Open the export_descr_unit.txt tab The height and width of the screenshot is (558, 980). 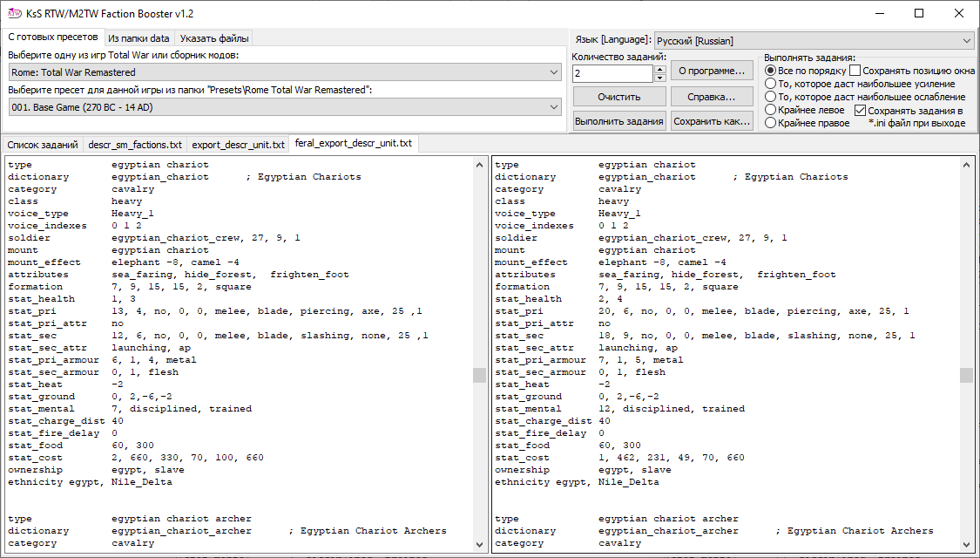(x=238, y=144)
